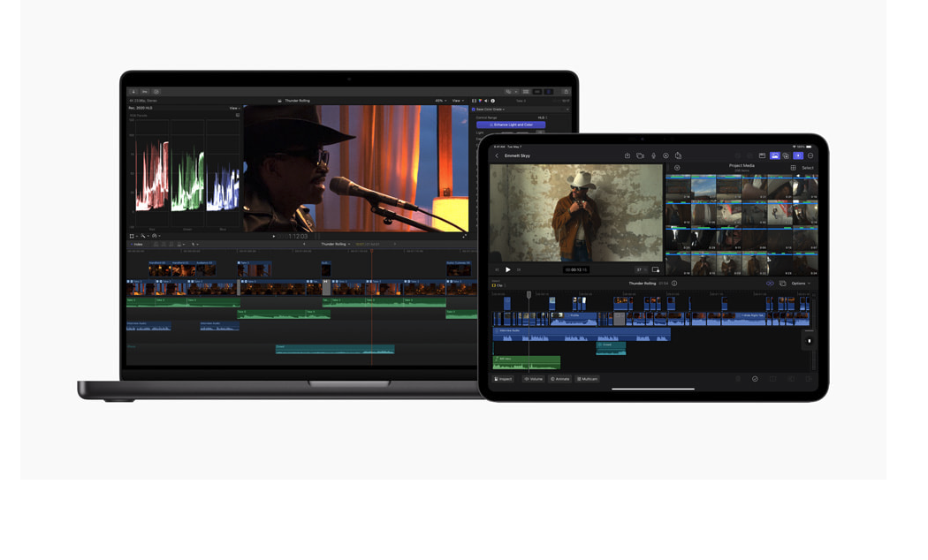Click the Mac viewer play button
The width and height of the screenshot is (928, 560).
[273, 236]
